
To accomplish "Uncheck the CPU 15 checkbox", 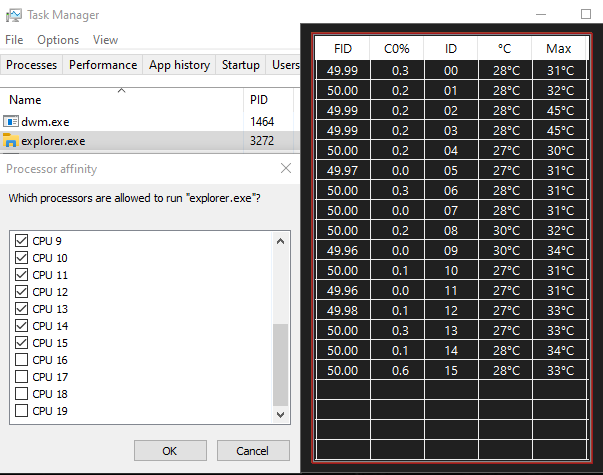I will pyautogui.click(x=22, y=343).
